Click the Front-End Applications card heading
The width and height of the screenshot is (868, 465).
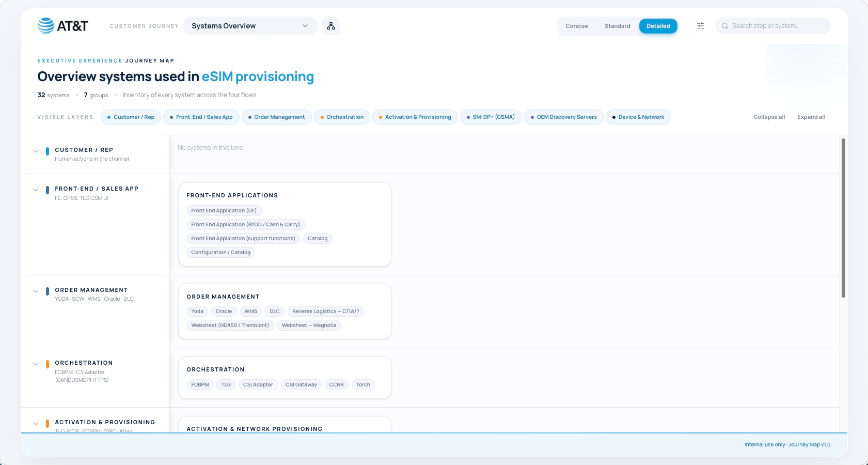tap(232, 196)
